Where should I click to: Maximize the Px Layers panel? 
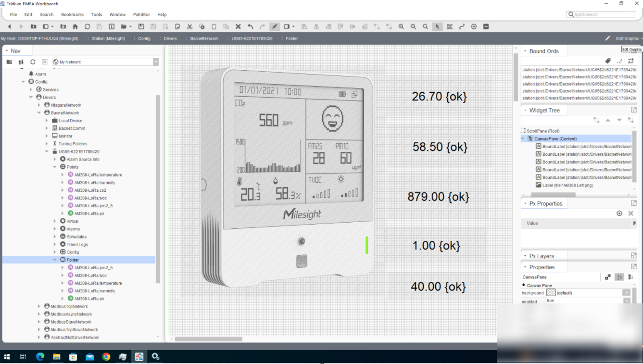click(x=633, y=256)
